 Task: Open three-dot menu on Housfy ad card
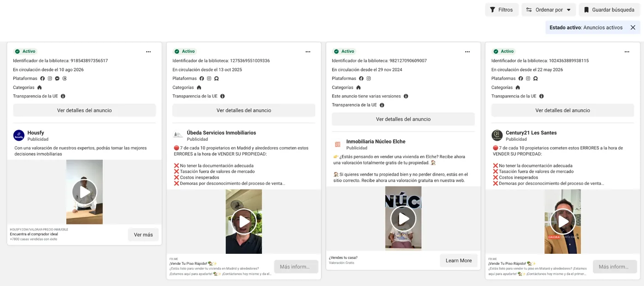[x=149, y=51]
